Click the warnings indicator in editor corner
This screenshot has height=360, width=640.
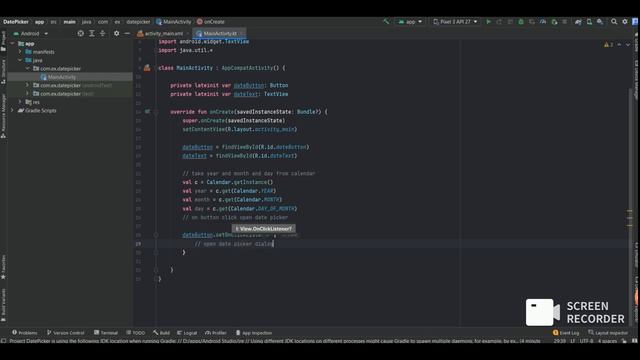point(608,45)
